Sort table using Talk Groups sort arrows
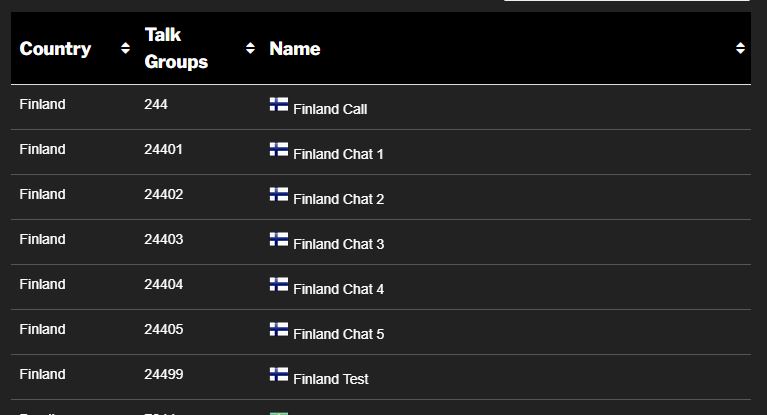The image size is (767, 415). click(250, 48)
